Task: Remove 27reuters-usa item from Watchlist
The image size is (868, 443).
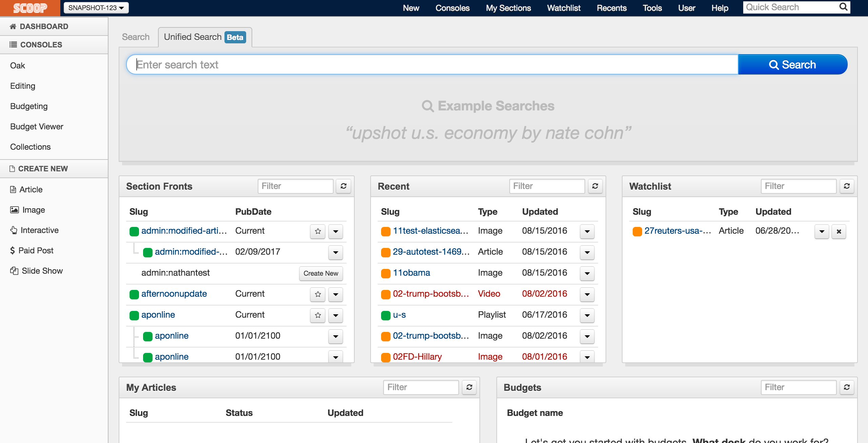Action: (839, 232)
